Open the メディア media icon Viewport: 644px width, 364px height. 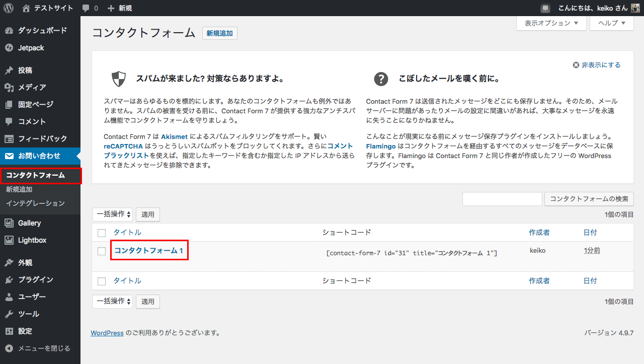9,88
